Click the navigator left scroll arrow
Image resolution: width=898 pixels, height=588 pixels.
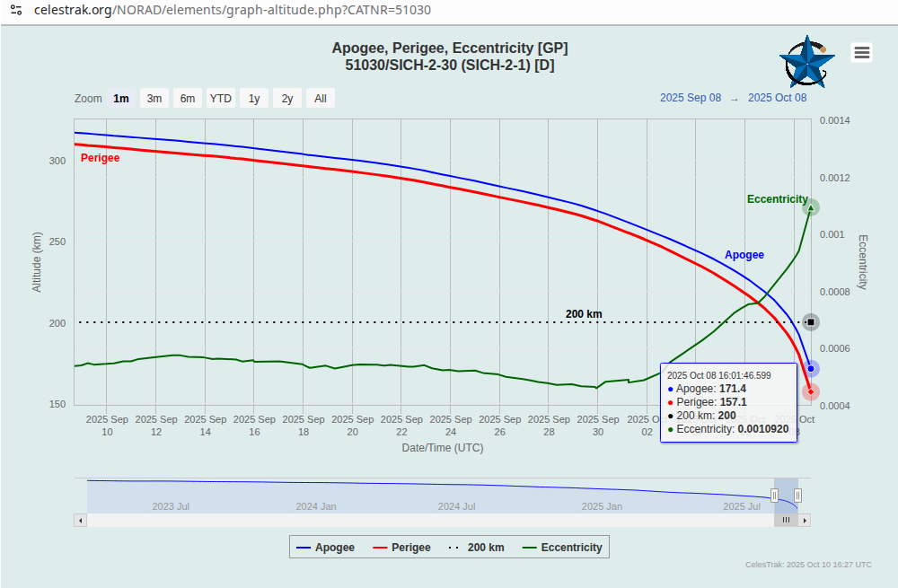point(80,521)
